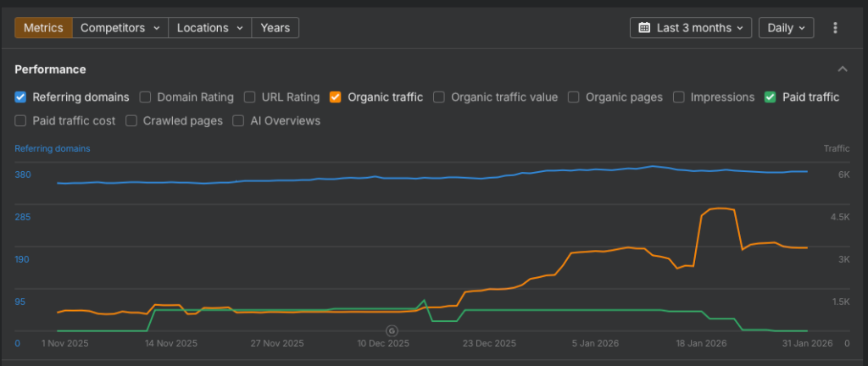Viewport: 868px width, 366px height.
Task: Open the Daily interval dropdown
Action: (786, 28)
